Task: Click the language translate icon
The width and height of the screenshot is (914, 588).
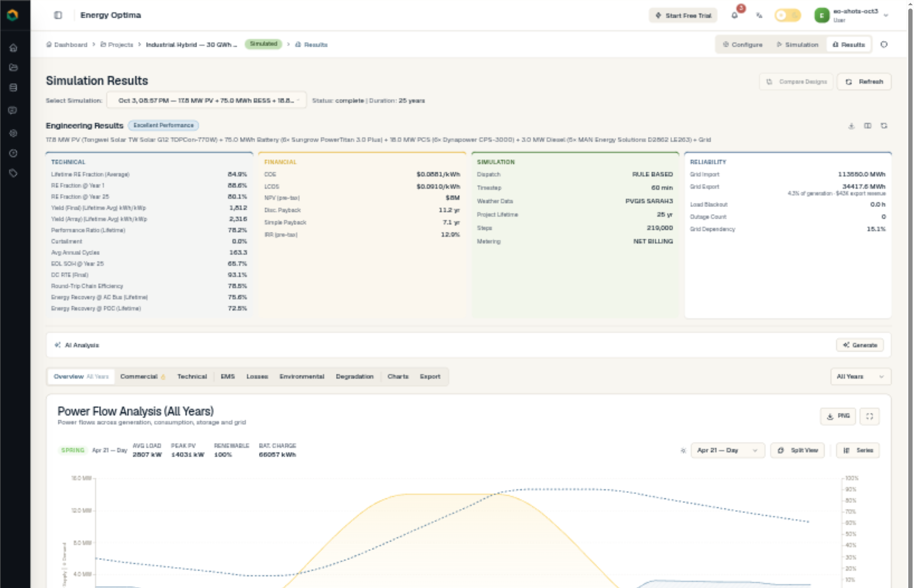Action: pos(759,15)
